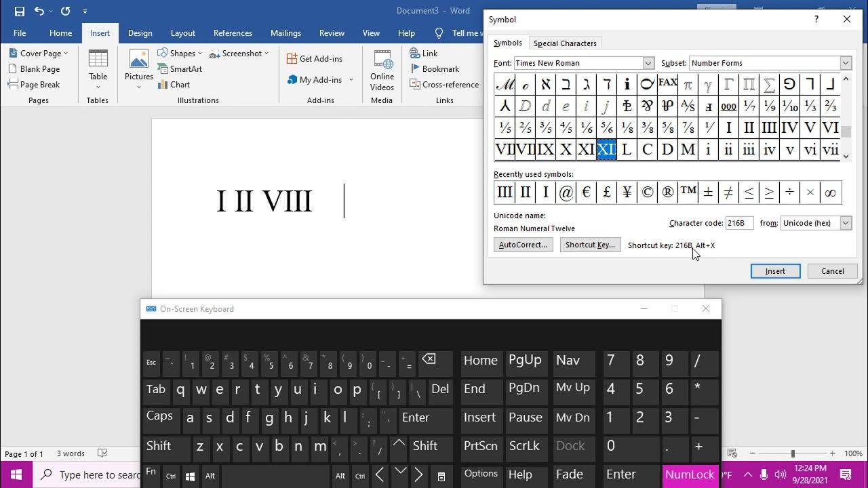Click the Save icon in Word title bar

click(x=19, y=11)
